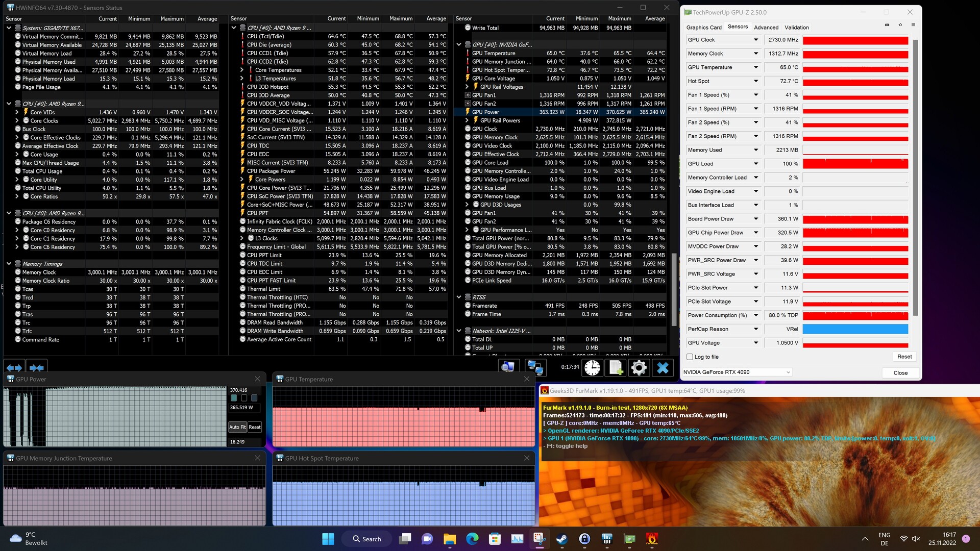This screenshot has height=551, width=980.
Task: Click the GPU-Z hamburger menu icon
Action: tap(913, 25)
